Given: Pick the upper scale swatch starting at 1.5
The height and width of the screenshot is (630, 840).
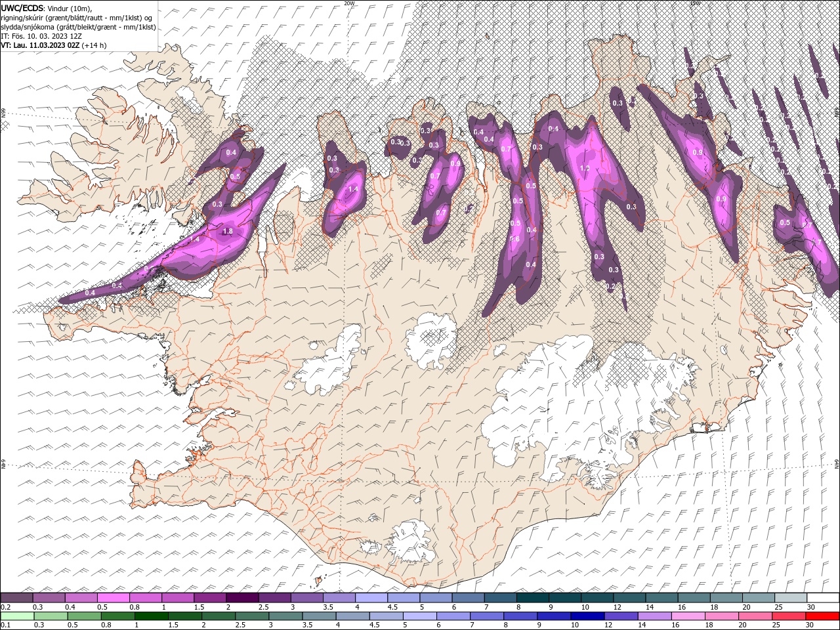Looking at the screenshot, I should point(210,598).
